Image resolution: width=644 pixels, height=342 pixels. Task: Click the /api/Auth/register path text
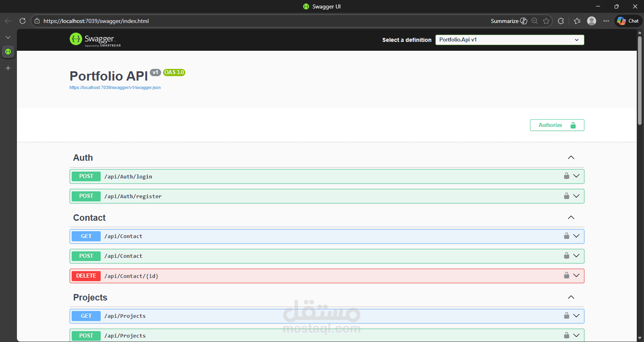[133, 196]
